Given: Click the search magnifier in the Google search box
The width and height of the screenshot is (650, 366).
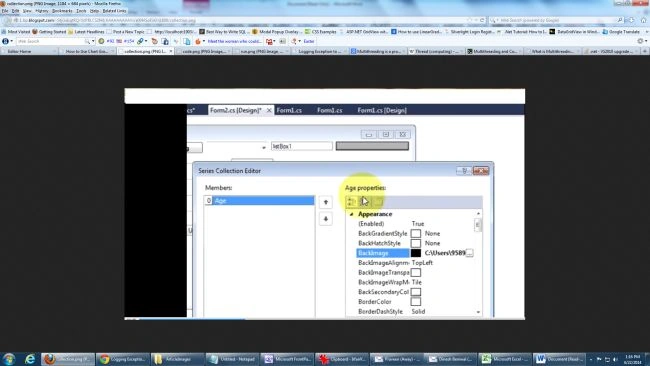Looking at the screenshot, I should pyautogui.click(x=620, y=20).
